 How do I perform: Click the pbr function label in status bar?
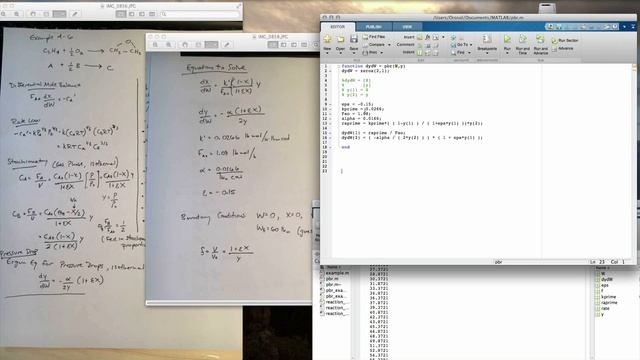498,262
